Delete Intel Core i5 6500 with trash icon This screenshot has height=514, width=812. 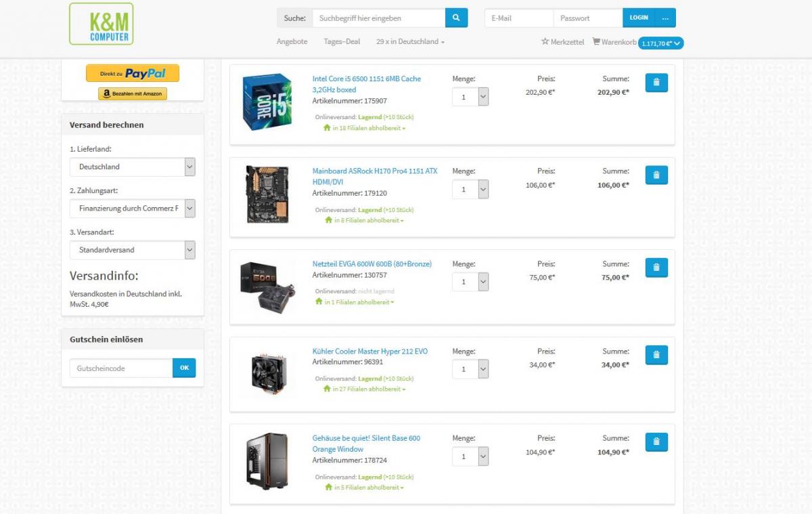tap(656, 83)
